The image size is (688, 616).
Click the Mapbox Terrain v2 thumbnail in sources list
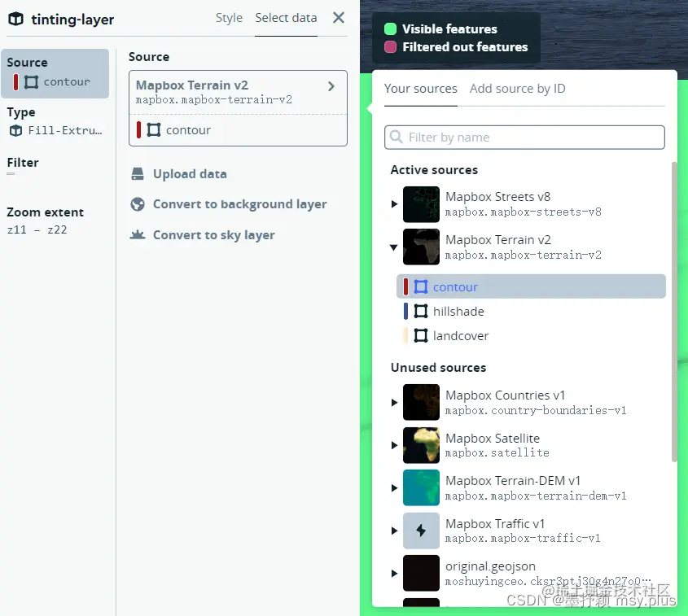(x=421, y=247)
